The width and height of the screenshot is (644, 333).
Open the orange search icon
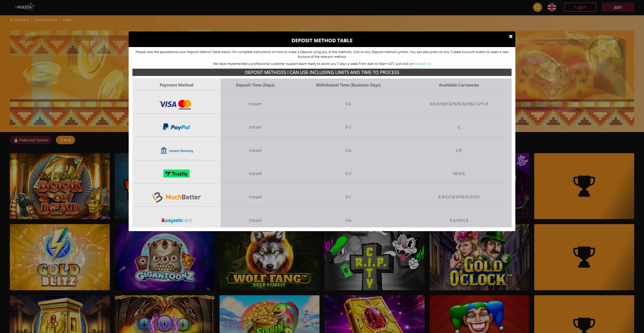point(537,7)
